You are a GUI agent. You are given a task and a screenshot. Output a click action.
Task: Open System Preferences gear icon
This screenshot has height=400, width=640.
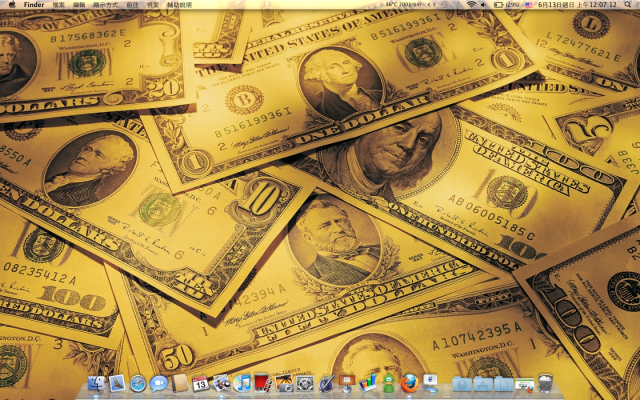click(x=305, y=383)
